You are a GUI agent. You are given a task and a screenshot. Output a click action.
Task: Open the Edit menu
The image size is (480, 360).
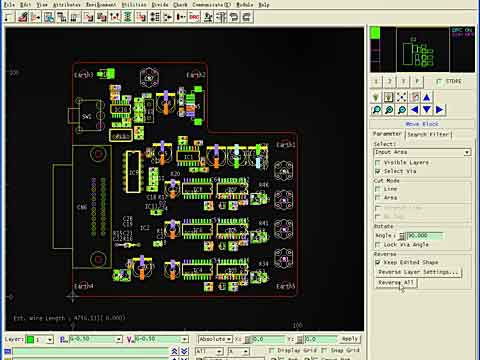coord(26,5)
